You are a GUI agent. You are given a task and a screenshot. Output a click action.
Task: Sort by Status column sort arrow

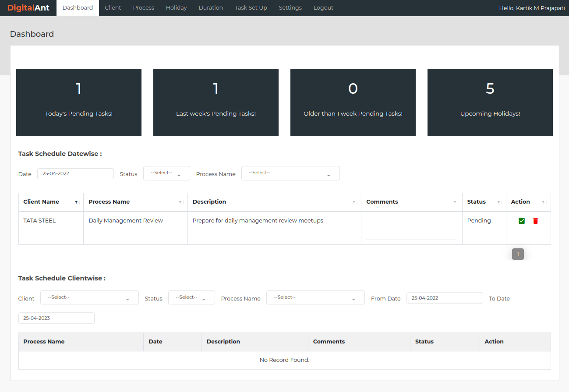coord(499,202)
